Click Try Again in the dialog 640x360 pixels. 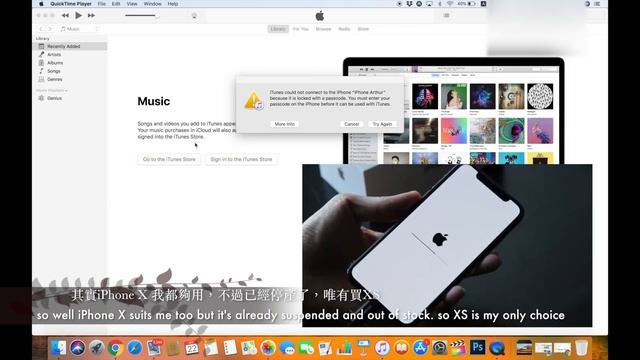[382, 124]
